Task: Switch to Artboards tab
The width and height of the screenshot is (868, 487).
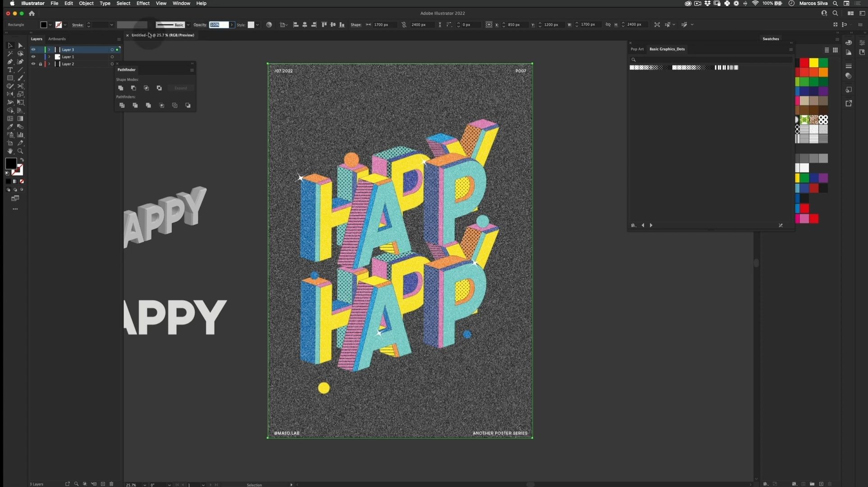Action: pyautogui.click(x=57, y=39)
